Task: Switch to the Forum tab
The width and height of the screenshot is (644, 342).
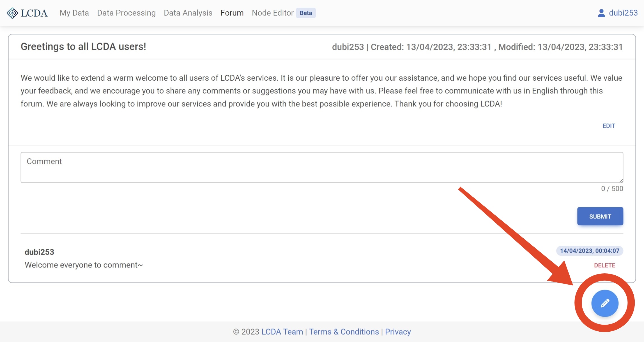Action: coord(232,13)
